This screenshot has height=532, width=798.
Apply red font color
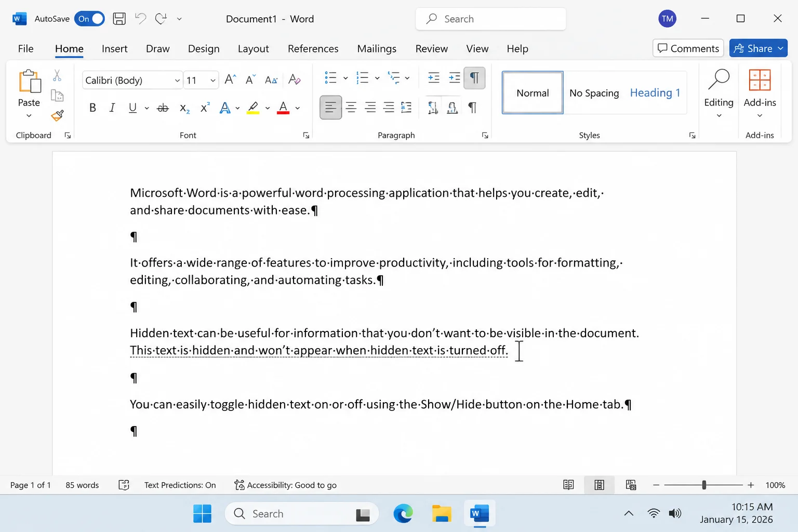283,108
